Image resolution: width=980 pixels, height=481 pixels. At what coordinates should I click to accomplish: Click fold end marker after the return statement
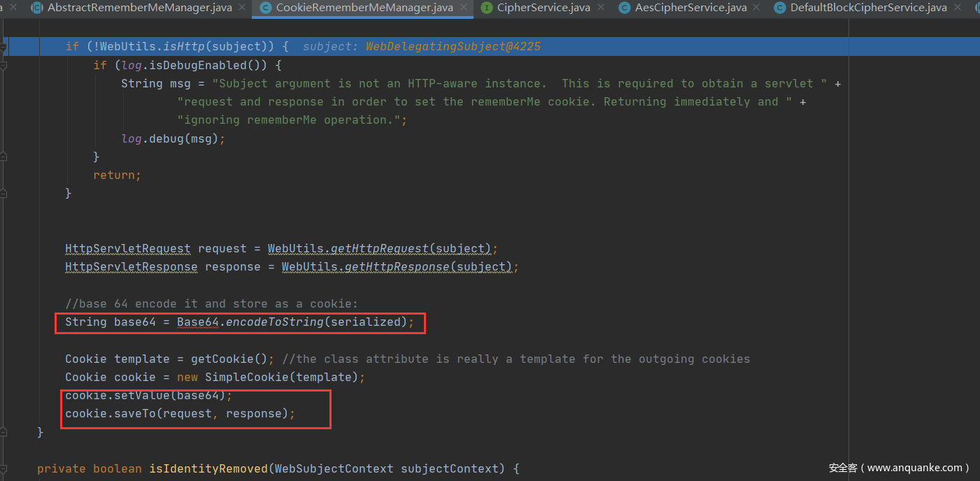[3, 193]
